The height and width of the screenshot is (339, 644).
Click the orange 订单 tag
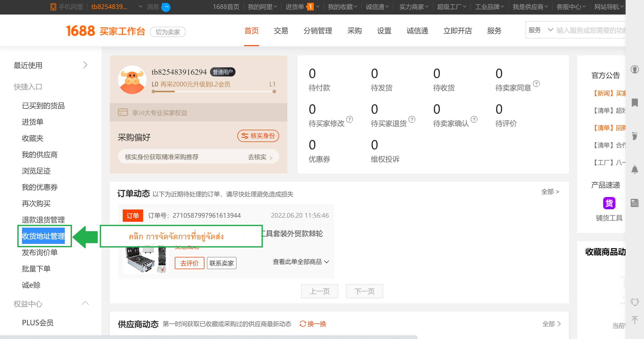coord(133,216)
